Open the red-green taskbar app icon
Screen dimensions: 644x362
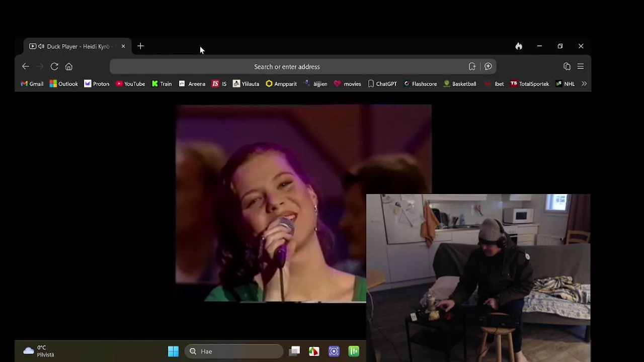314,351
